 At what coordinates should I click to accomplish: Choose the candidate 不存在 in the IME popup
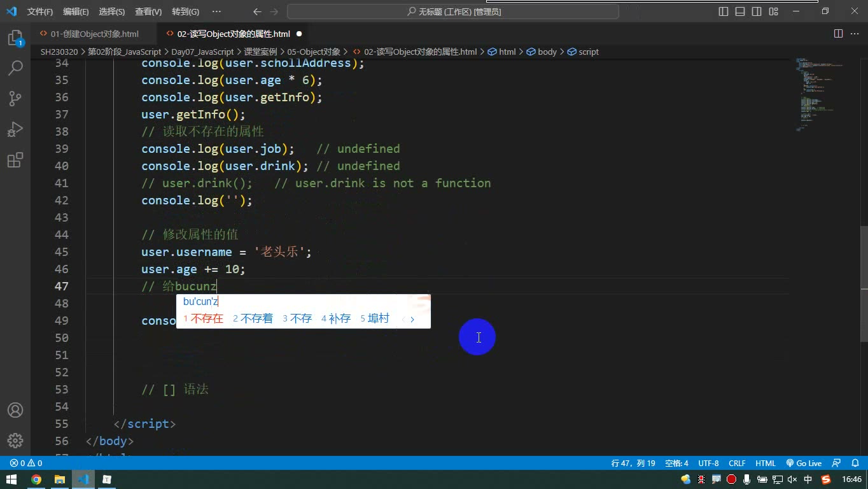coord(204,318)
